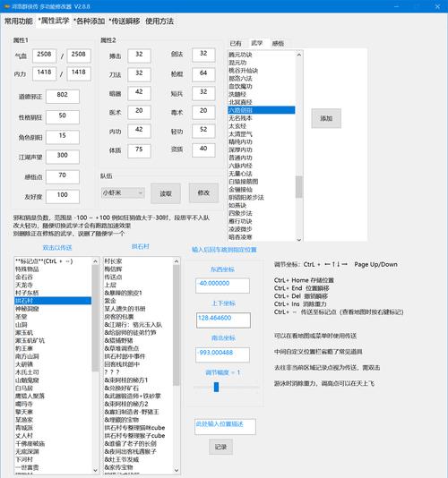Image resolution: width=448 pixels, height=478 pixels.
Task: Click the field containing 802
Action: click(63, 97)
